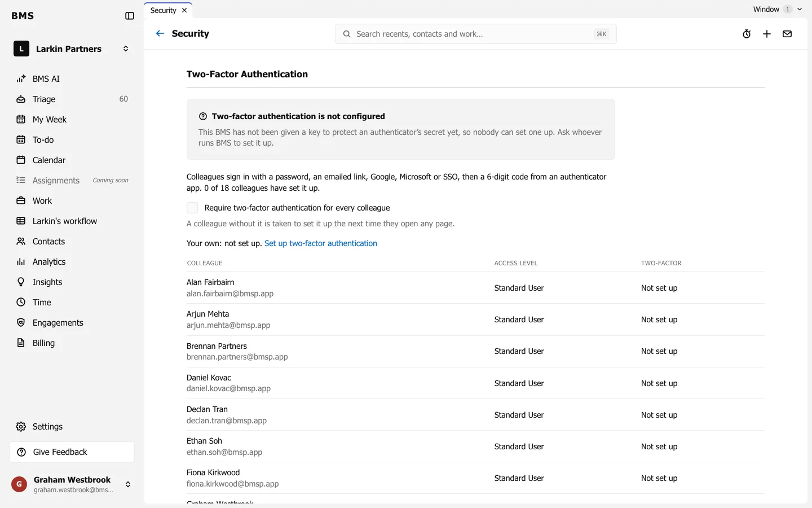This screenshot has height=508, width=812.
Task: Click the timer stopwatch icon
Action: pyautogui.click(x=747, y=34)
